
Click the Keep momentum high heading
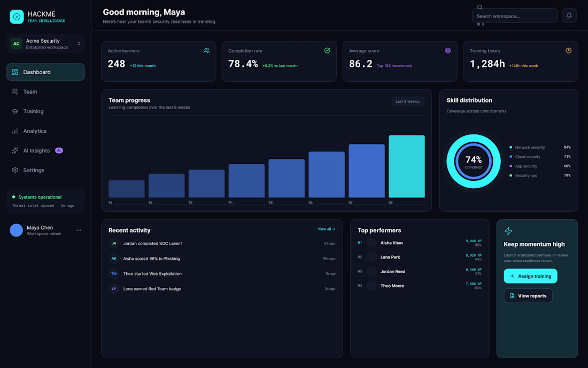(x=534, y=244)
